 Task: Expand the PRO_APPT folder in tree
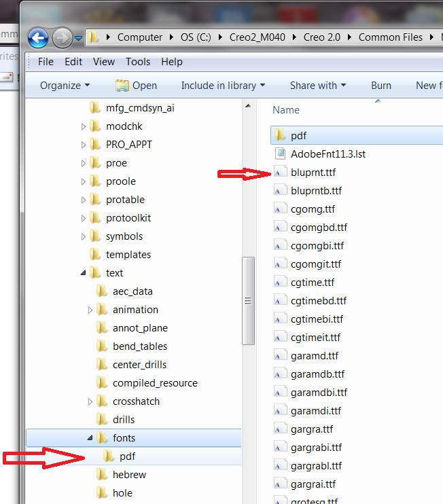coord(84,145)
